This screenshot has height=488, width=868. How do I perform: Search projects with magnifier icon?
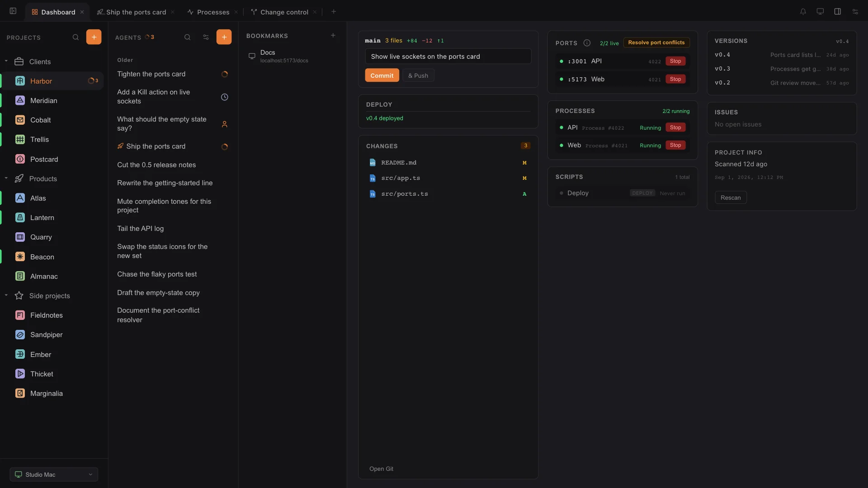pyautogui.click(x=75, y=37)
